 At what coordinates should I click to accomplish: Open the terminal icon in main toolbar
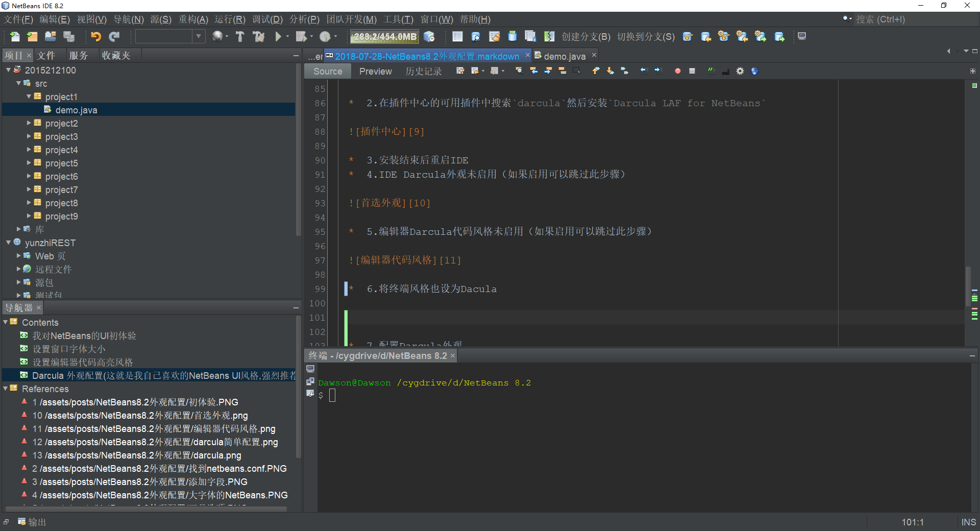[x=802, y=36]
